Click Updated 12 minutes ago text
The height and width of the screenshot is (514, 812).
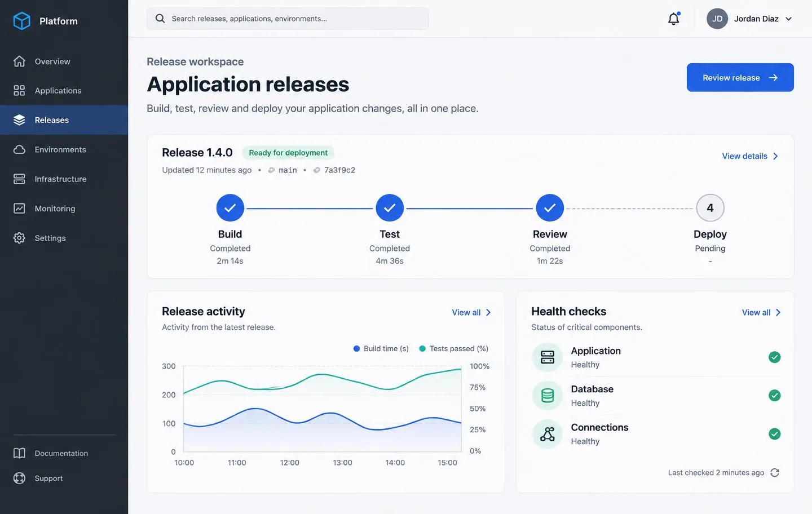click(207, 170)
